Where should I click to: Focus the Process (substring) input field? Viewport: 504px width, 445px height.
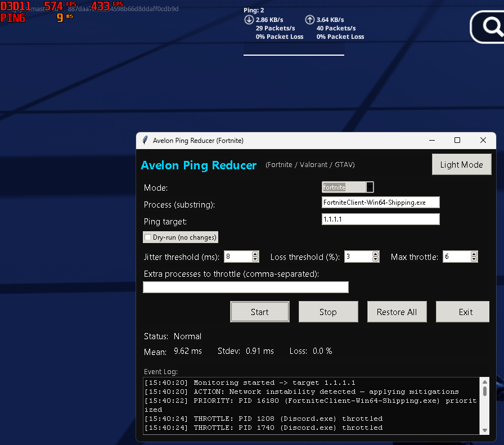[x=381, y=202]
